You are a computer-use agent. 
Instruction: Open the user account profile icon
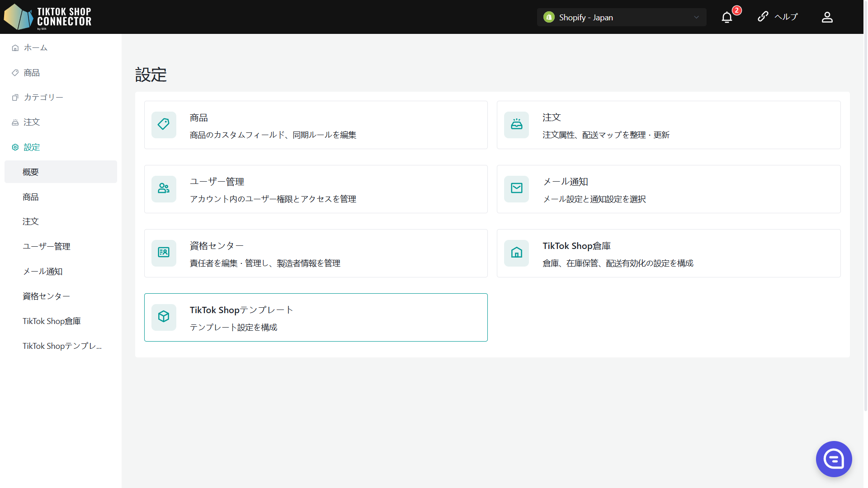(x=827, y=17)
